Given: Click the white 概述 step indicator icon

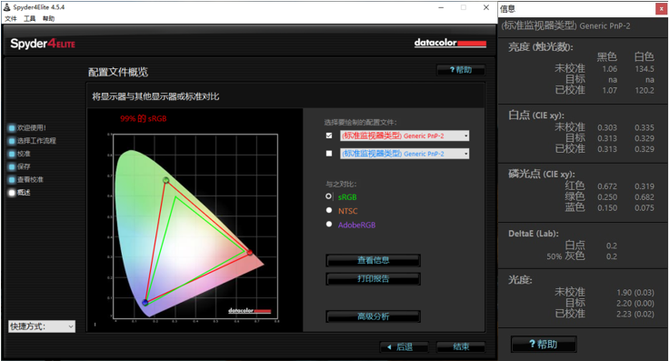Looking at the screenshot, I should [x=12, y=193].
